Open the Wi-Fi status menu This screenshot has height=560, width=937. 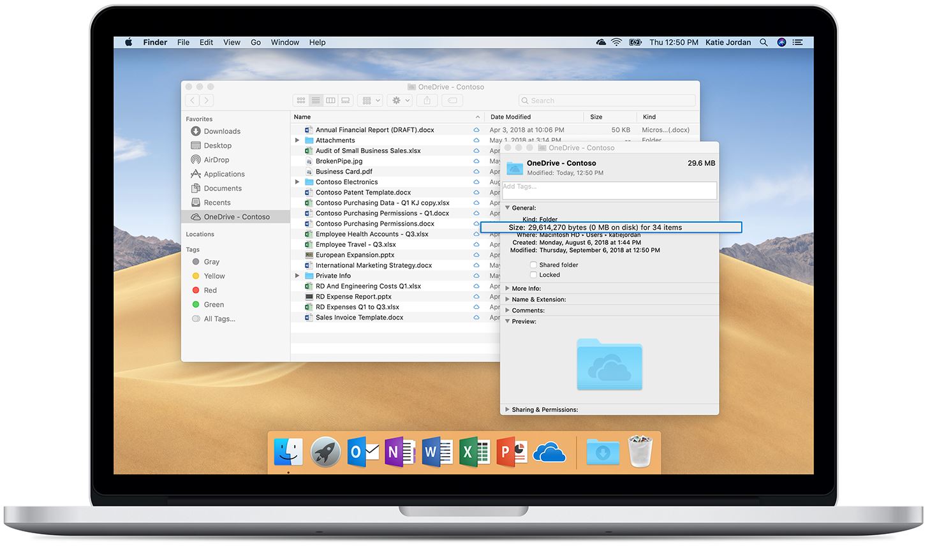[616, 42]
